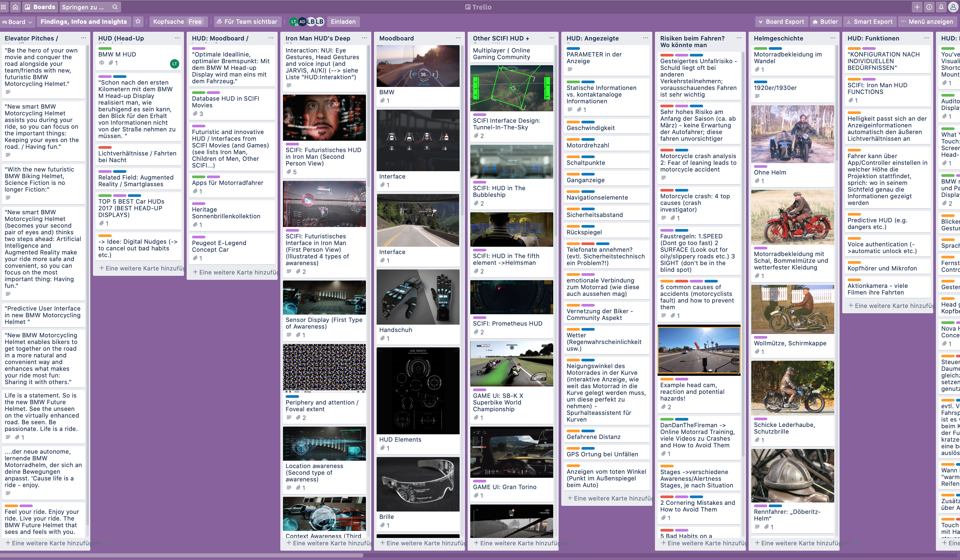This screenshot has width=960, height=560.
Task: Open the 'Rückspiegel' card
Action: pos(606,230)
